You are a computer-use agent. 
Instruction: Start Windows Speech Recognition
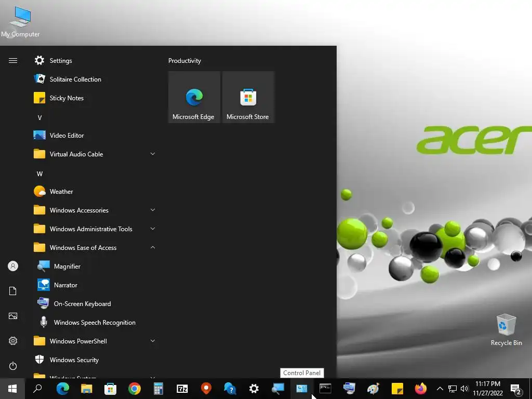[95, 322]
